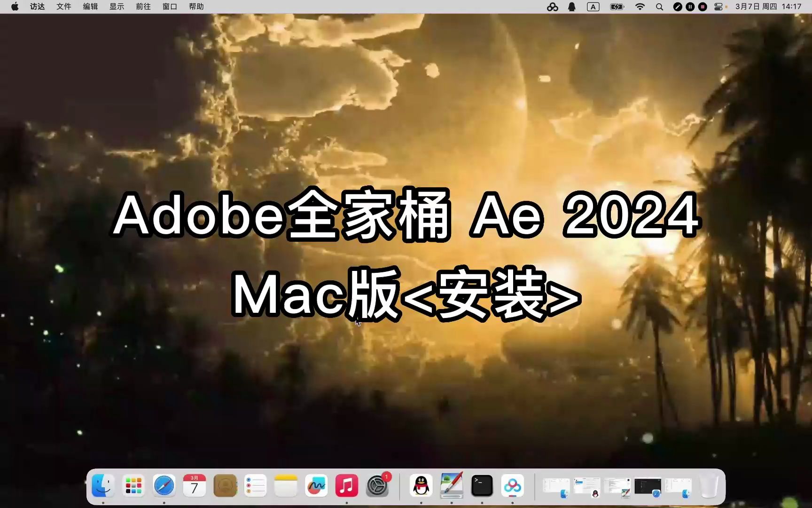Open Launchpad from the Dock
The height and width of the screenshot is (508, 812).
133,486
